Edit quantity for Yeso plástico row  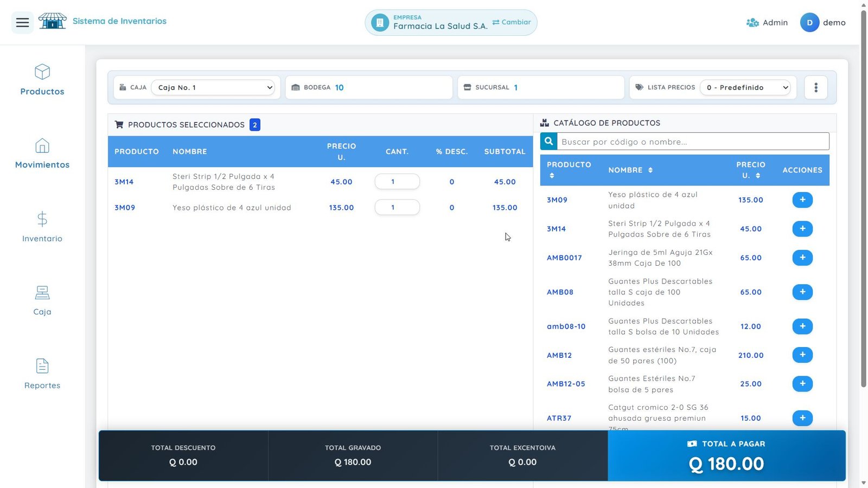[397, 207]
